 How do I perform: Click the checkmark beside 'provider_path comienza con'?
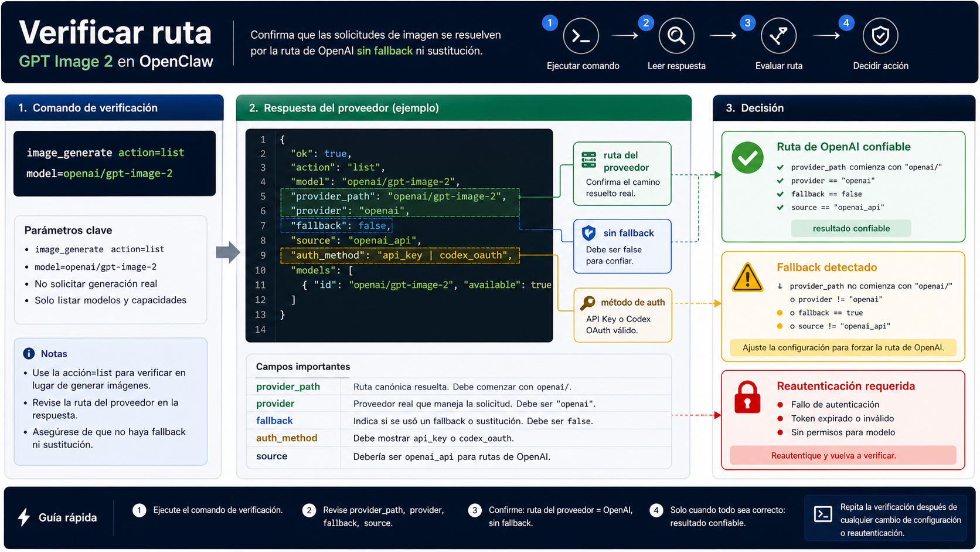click(780, 167)
